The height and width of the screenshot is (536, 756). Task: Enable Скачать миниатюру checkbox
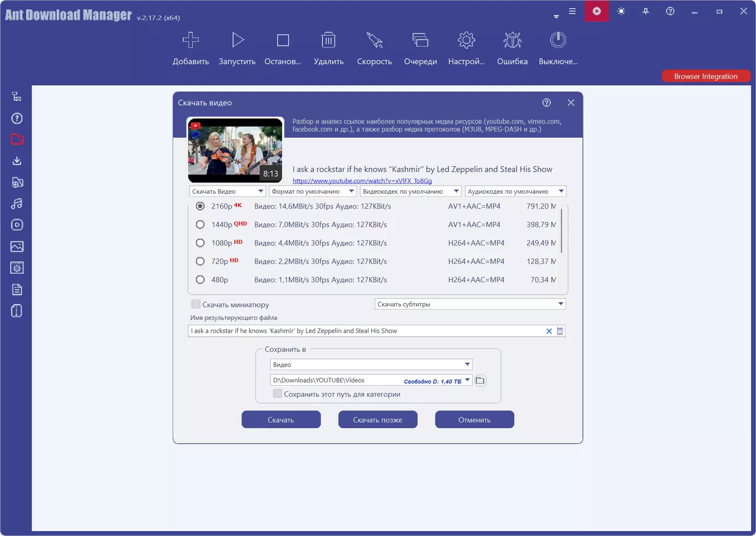(196, 304)
